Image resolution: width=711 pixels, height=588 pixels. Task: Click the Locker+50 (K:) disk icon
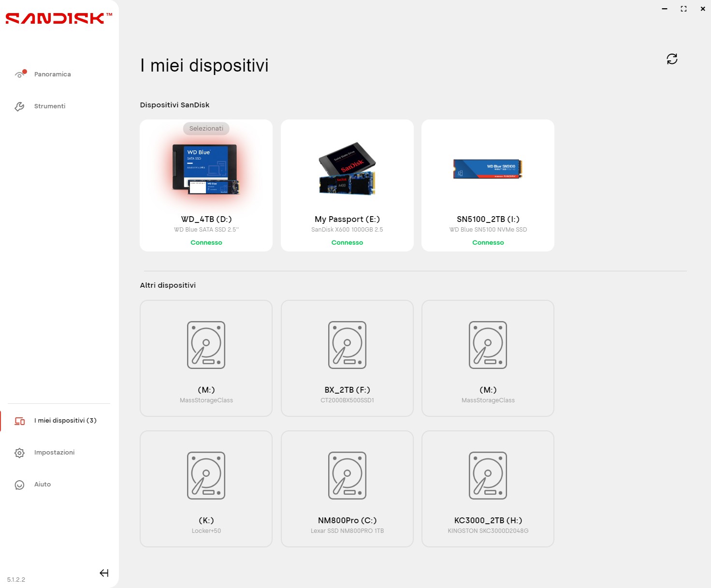tap(206, 475)
